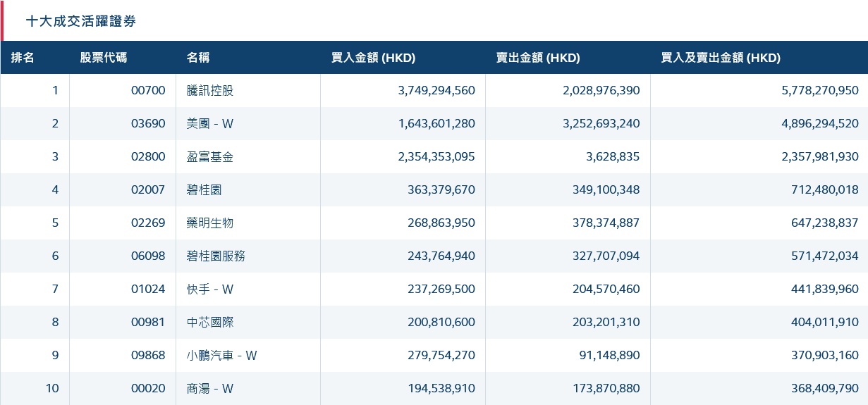Select sell amount 3,628,835
Screen dimensions: 868x405
coord(613,156)
